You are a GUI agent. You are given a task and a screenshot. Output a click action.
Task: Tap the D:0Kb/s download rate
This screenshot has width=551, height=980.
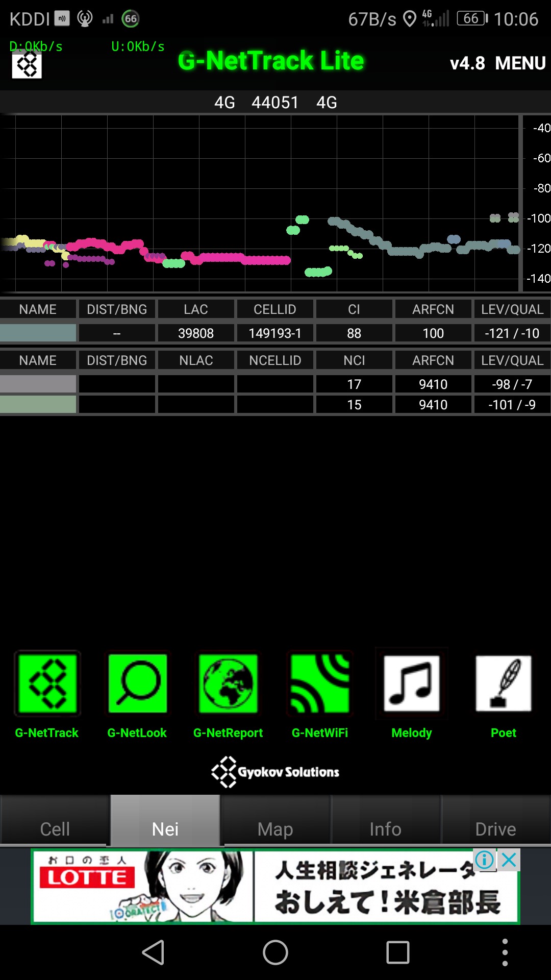36,46
